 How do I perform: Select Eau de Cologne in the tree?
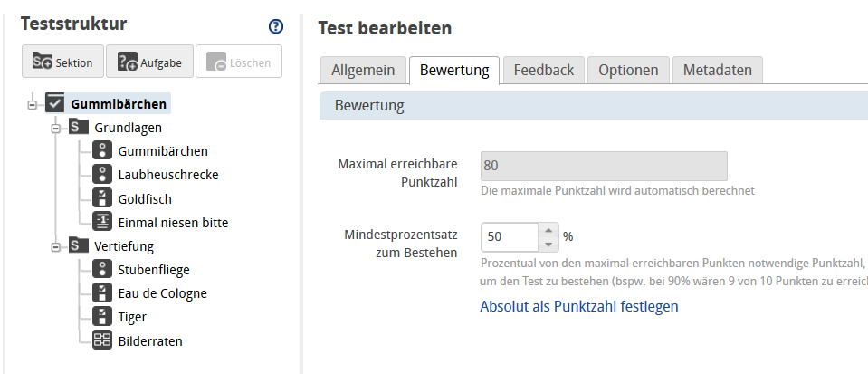[x=162, y=293]
